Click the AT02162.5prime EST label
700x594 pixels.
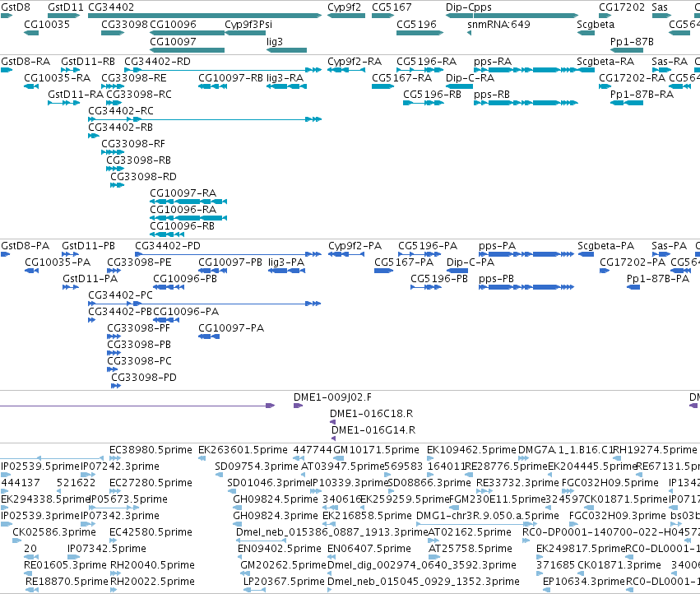click(470, 532)
